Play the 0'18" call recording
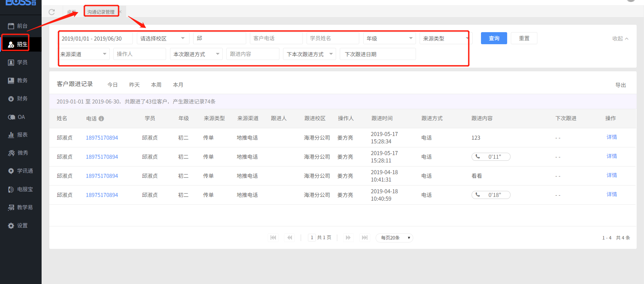Image resolution: width=644 pixels, height=284 pixels. click(491, 195)
